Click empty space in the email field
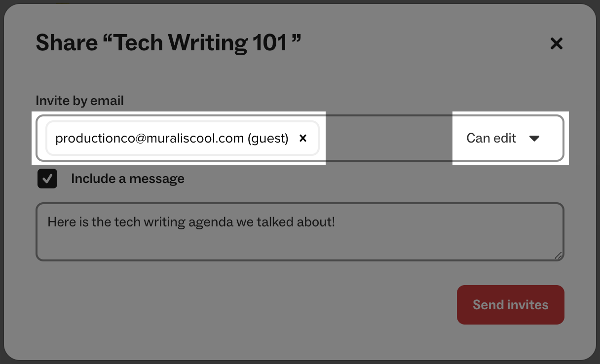 coord(387,139)
